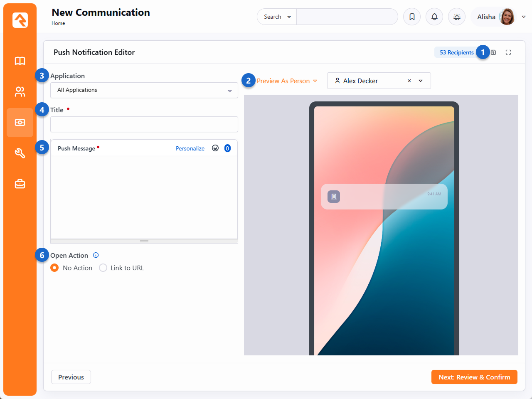Open the Finance money icon in the sidebar

20,123
